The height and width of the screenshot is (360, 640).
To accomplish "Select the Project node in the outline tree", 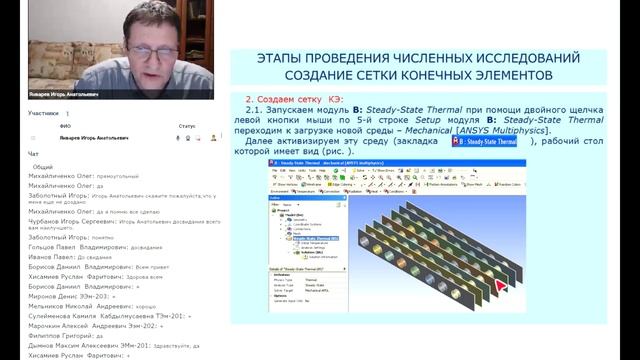I will pyautogui.click(x=281, y=210).
